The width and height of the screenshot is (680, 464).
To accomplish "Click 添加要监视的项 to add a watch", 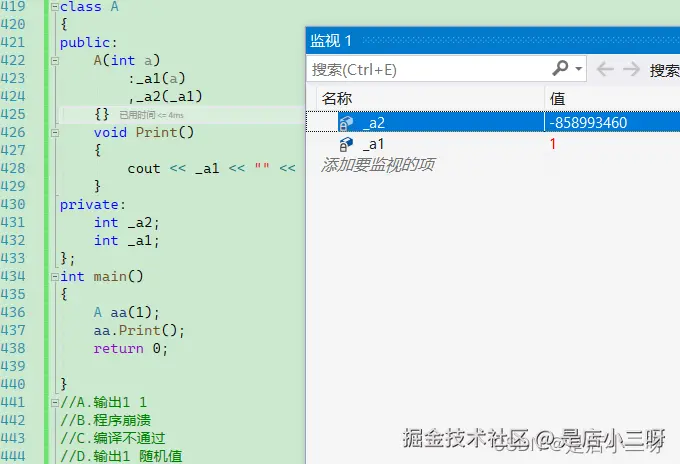I will [x=377, y=165].
